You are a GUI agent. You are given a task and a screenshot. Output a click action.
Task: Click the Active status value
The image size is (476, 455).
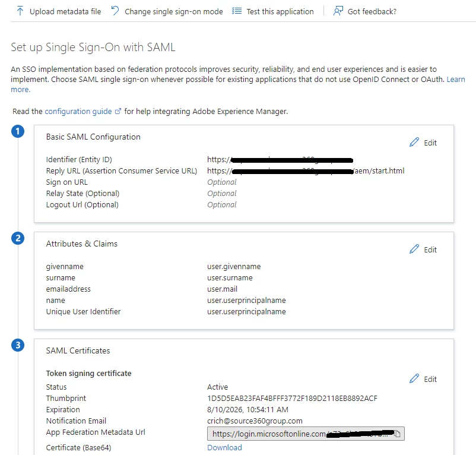[217, 387]
